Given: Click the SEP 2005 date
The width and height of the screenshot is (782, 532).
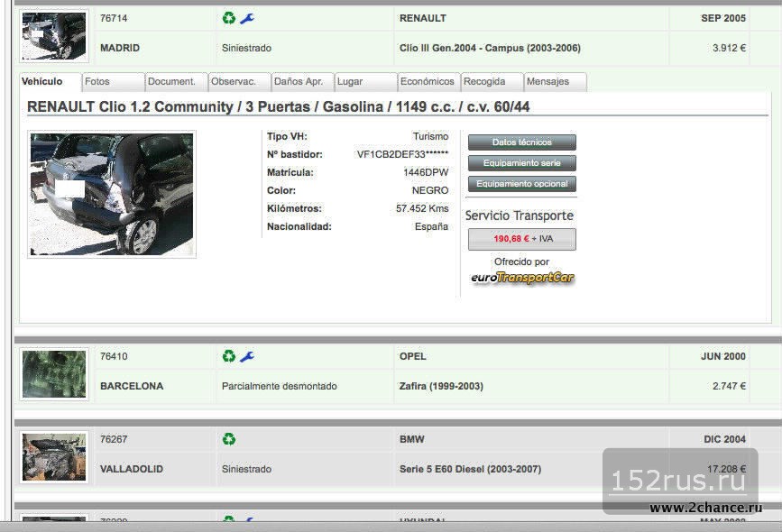Looking at the screenshot, I should point(723,18).
